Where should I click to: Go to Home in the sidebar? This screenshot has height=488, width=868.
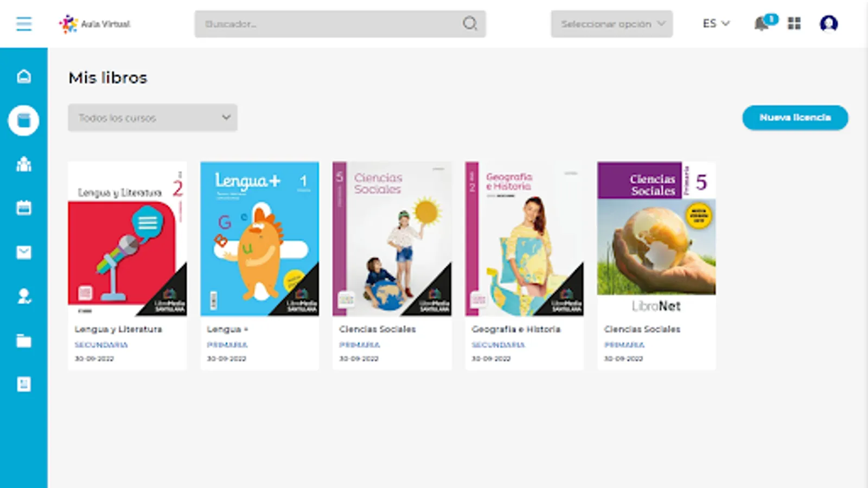(24, 76)
